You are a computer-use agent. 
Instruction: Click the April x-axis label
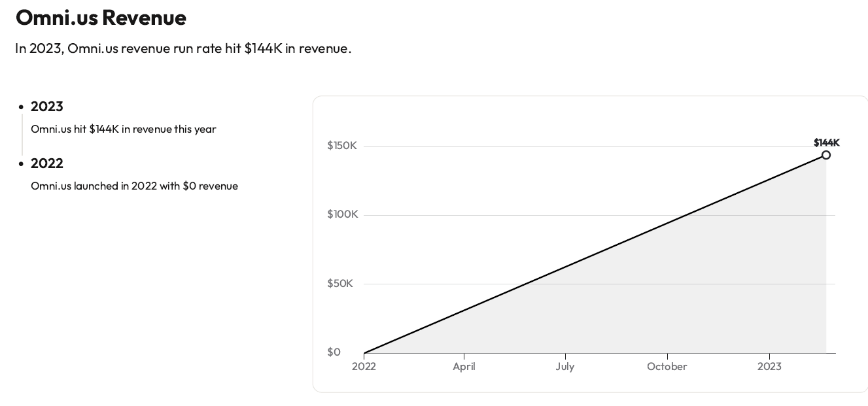tap(464, 366)
